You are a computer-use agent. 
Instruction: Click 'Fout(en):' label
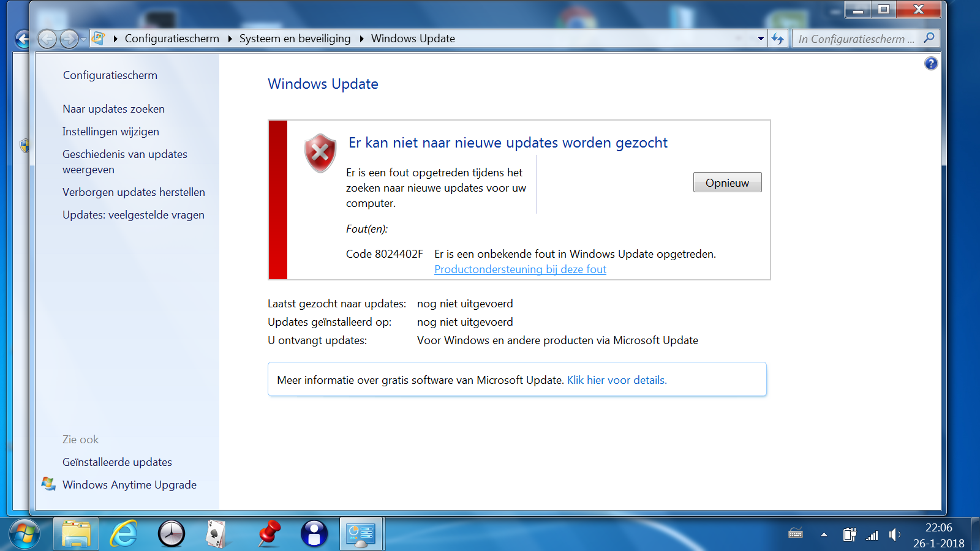367,229
